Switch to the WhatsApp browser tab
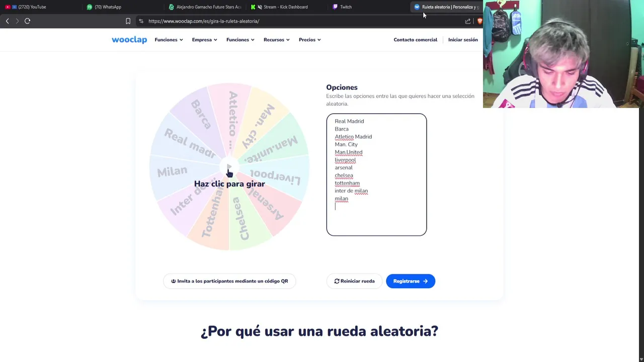The height and width of the screenshot is (362, 644). click(x=108, y=7)
